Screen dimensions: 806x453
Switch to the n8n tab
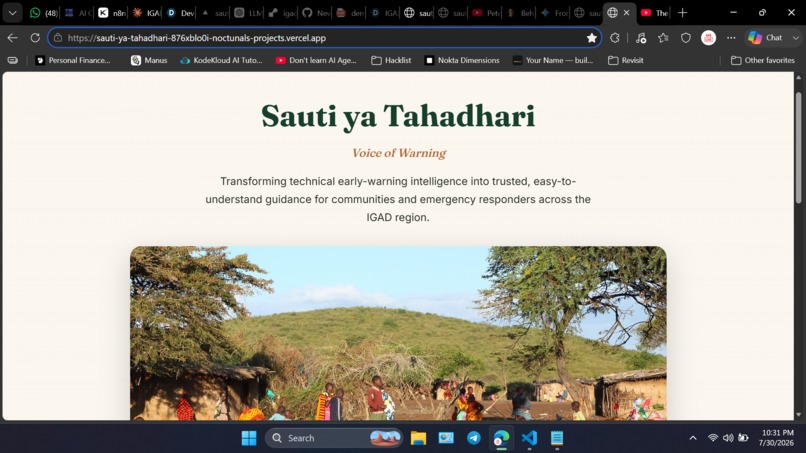pyautogui.click(x=112, y=13)
